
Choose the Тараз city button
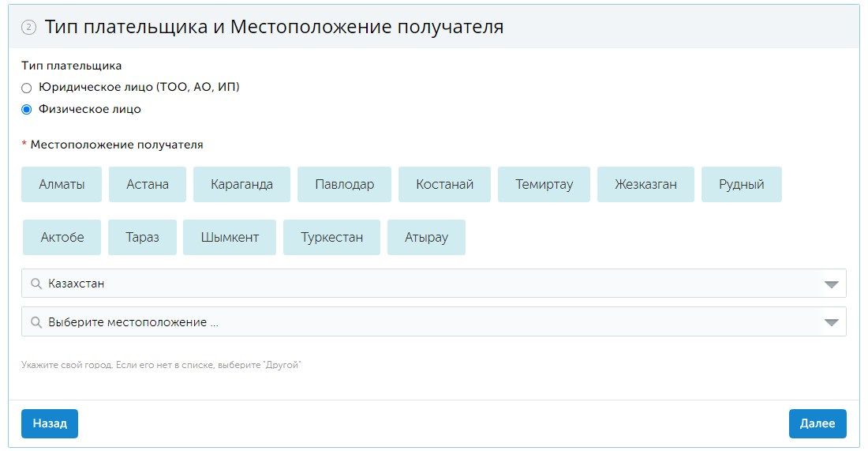(x=142, y=237)
